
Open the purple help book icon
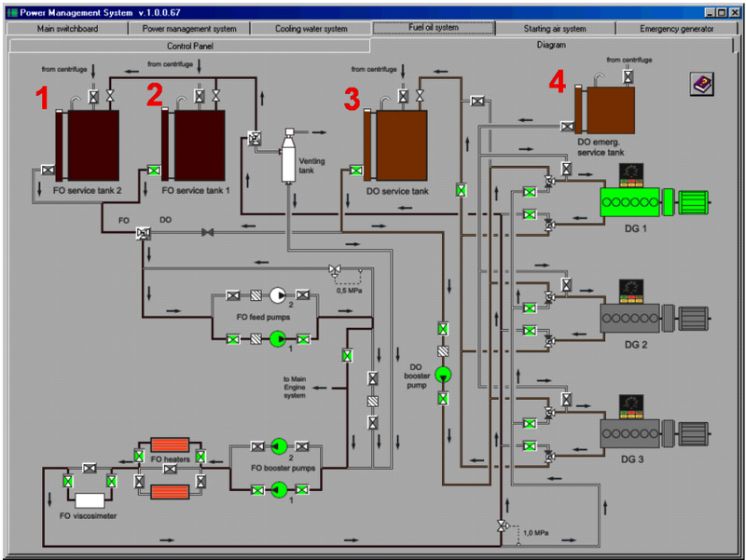click(702, 84)
